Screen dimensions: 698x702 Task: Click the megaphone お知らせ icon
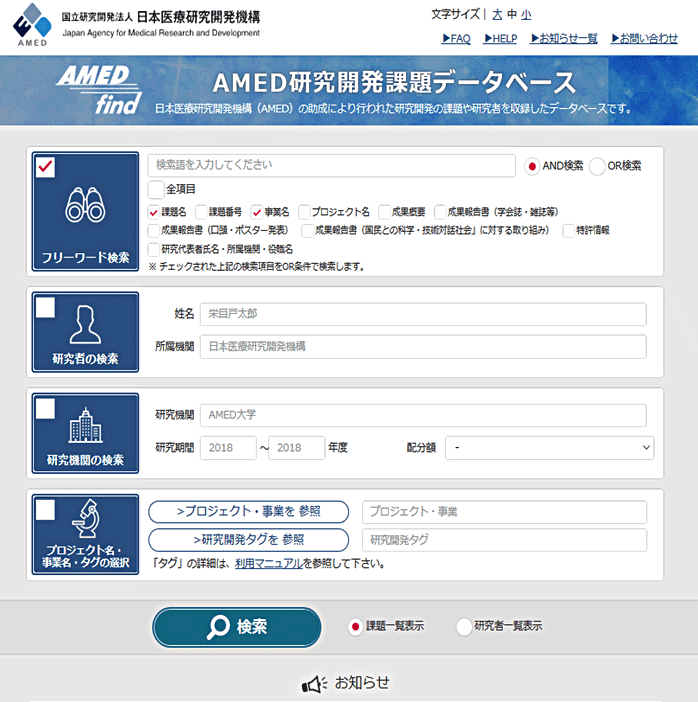(314, 684)
